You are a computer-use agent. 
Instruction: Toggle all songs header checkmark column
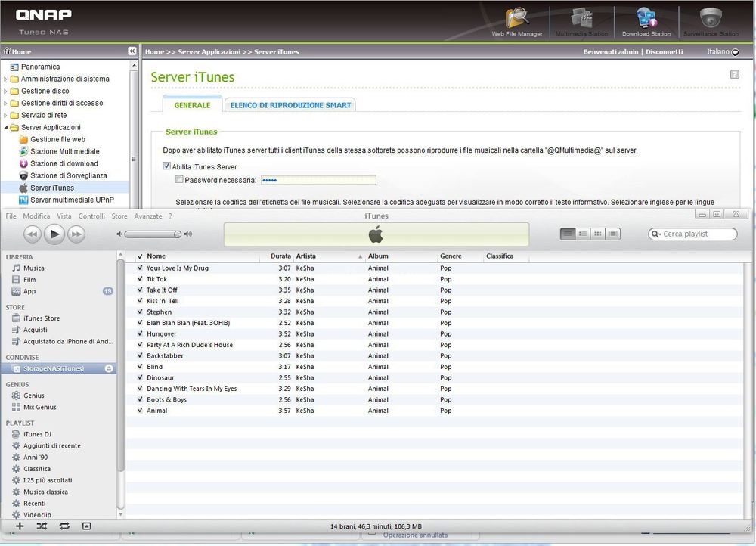(x=140, y=256)
